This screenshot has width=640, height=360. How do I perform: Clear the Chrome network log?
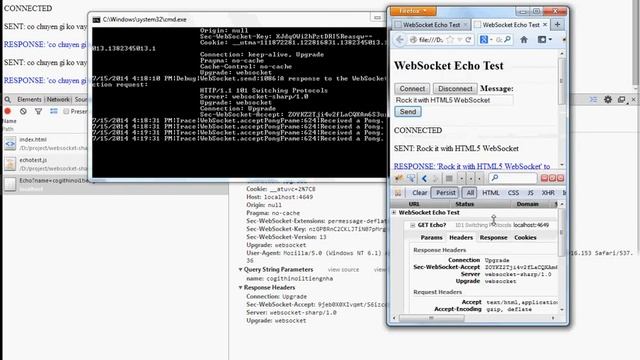23,111
